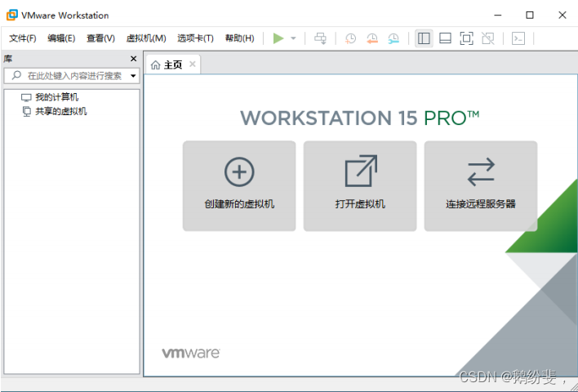This screenshot has width=578, height=392.
Task: Click the console view toolbar icon
Action: coord(518,38)
